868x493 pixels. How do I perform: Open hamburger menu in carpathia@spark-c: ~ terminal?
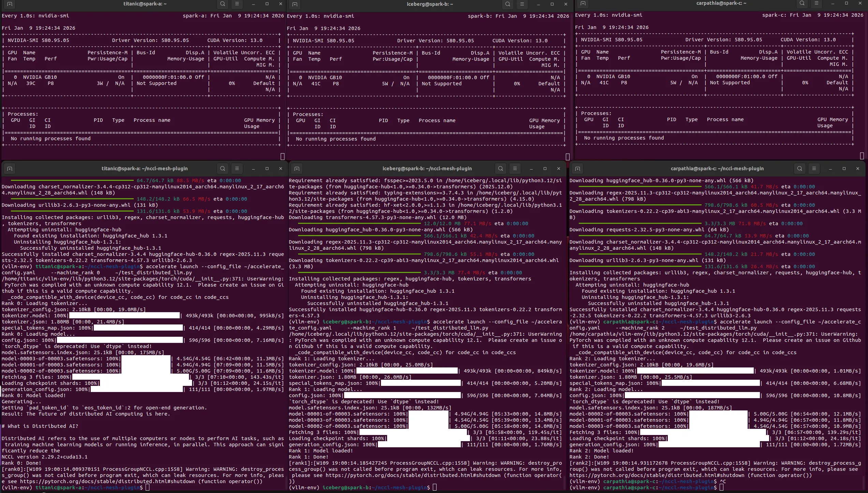coord(816,3)
